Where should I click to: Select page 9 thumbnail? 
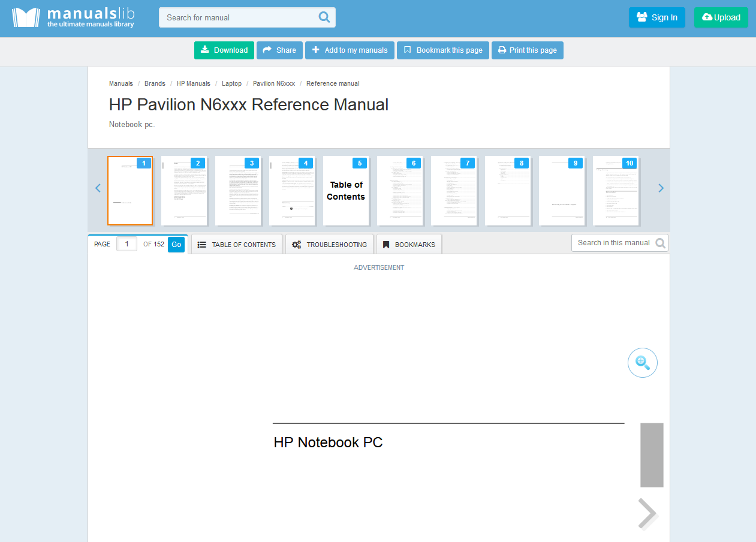tap(562, 191)
